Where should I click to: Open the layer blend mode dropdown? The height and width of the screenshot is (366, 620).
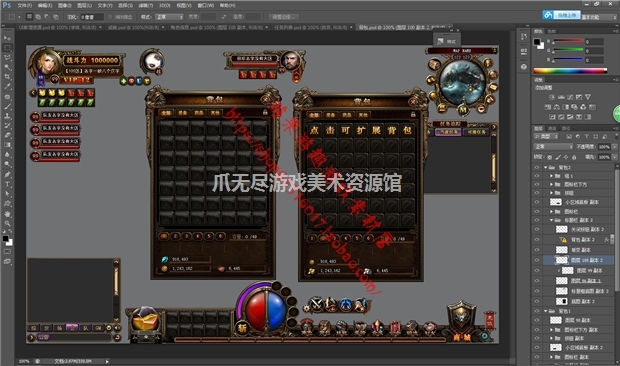point(553,147)
